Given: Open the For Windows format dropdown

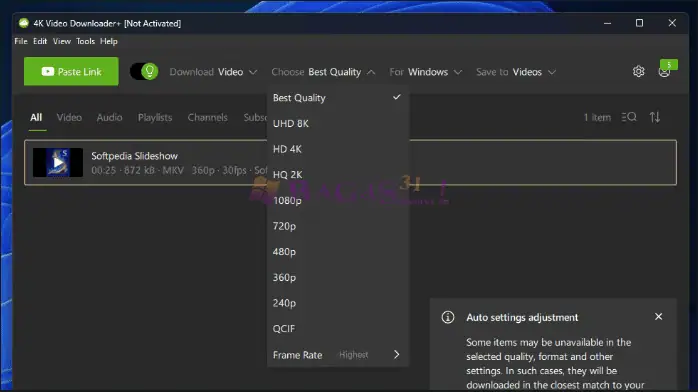Looking at the screenshot, I should 426,72.
